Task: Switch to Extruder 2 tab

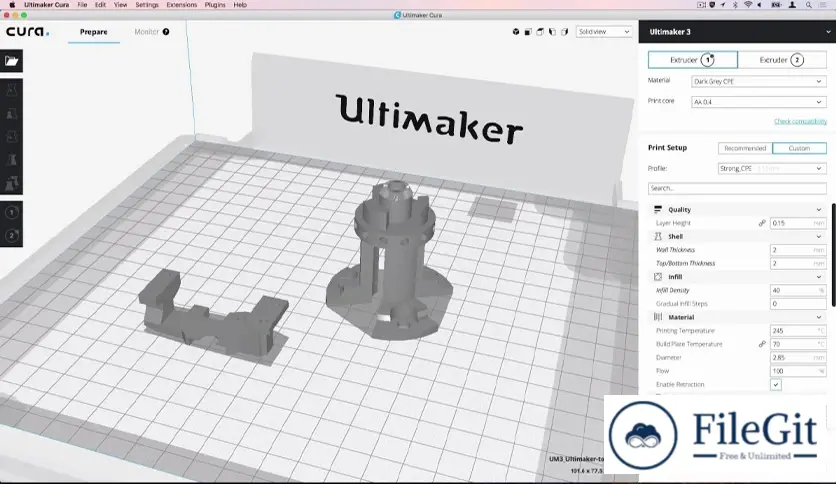Action: tap(782, 60)
